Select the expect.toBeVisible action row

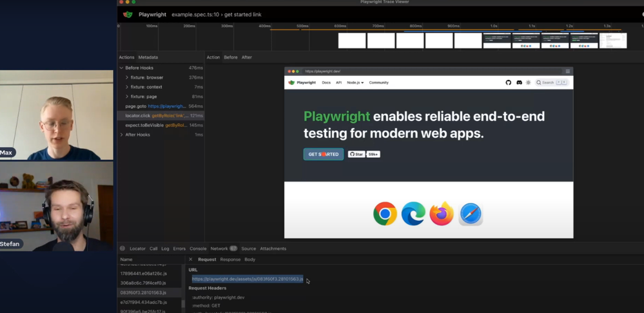click(x=161, y=125)
